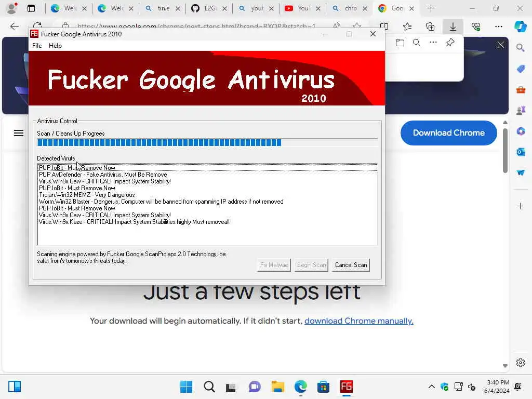Viewport: 532px width, 399px height.
Task: Open the Help menu in the antivirus window
Action: click(x=55, y=46)
